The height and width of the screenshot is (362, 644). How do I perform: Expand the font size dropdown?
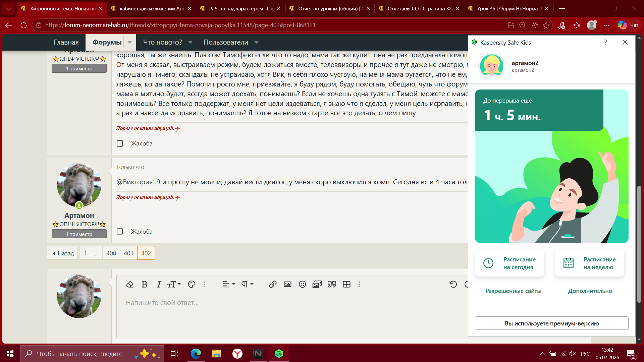tap(174, 284)
